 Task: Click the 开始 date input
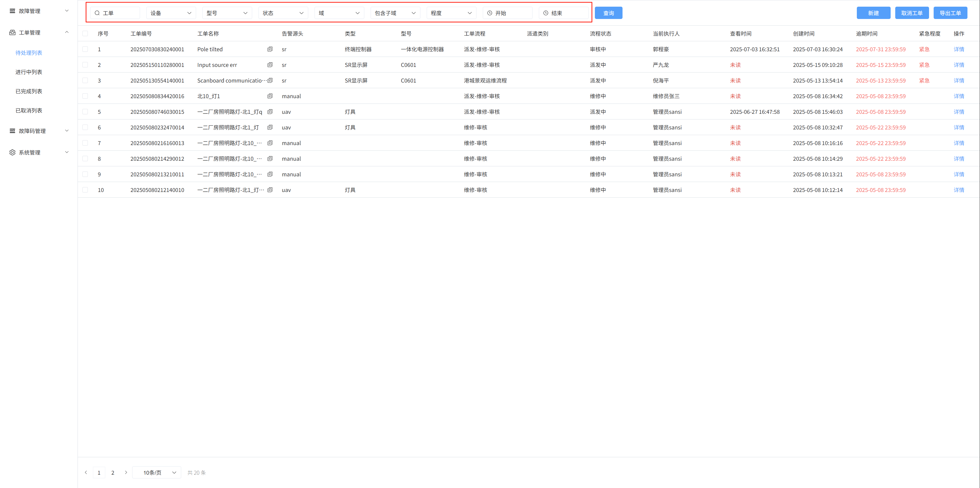click(508, 13)
